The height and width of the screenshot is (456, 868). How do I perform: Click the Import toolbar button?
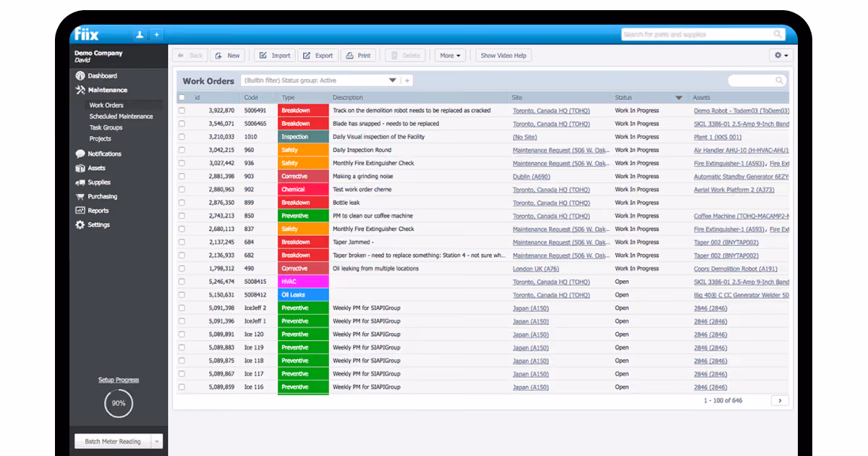275,56
